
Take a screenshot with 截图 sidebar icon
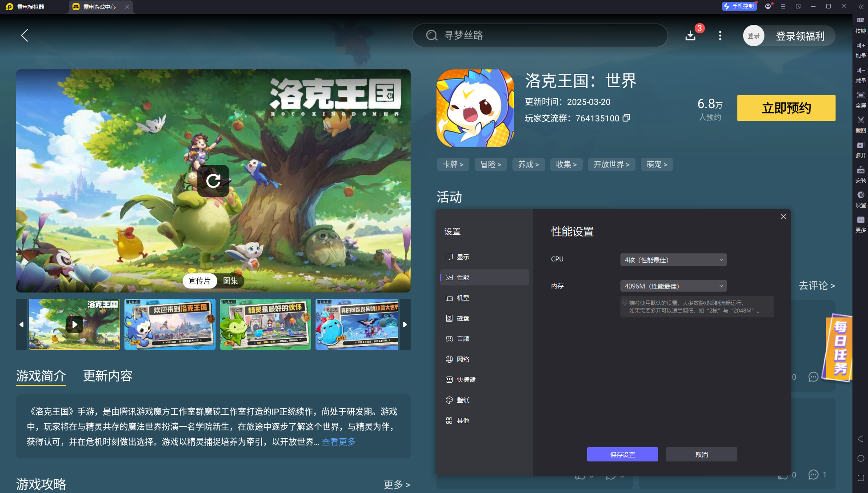pyautogui.click(x=860, y=125)
